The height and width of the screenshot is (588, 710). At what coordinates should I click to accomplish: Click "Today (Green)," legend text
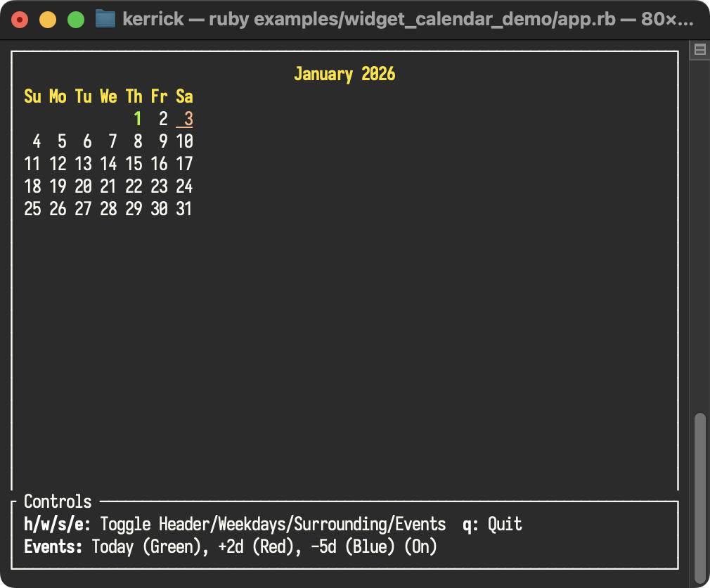pos(150,547)
